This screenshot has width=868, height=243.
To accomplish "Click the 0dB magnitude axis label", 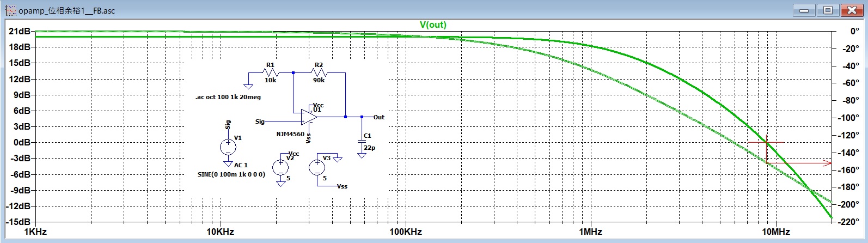I will click(x=22, y=142).
